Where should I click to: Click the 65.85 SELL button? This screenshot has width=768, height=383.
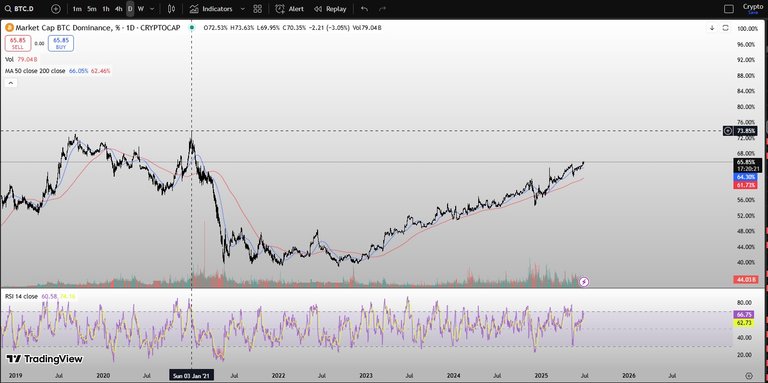click(x=18, y=44)
